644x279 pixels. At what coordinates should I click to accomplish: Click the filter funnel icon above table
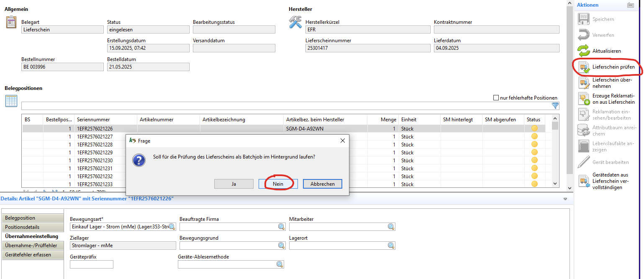[x=555, y=106]
